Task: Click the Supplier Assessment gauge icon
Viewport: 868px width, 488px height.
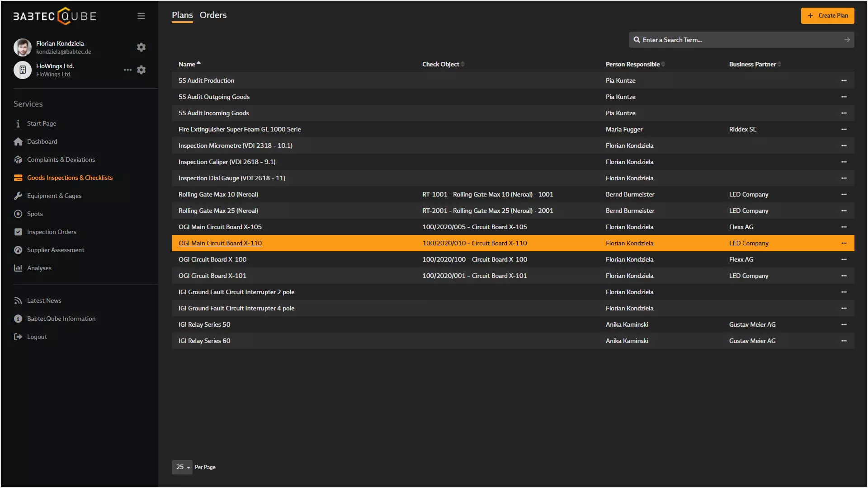Action: pos(18,250)
